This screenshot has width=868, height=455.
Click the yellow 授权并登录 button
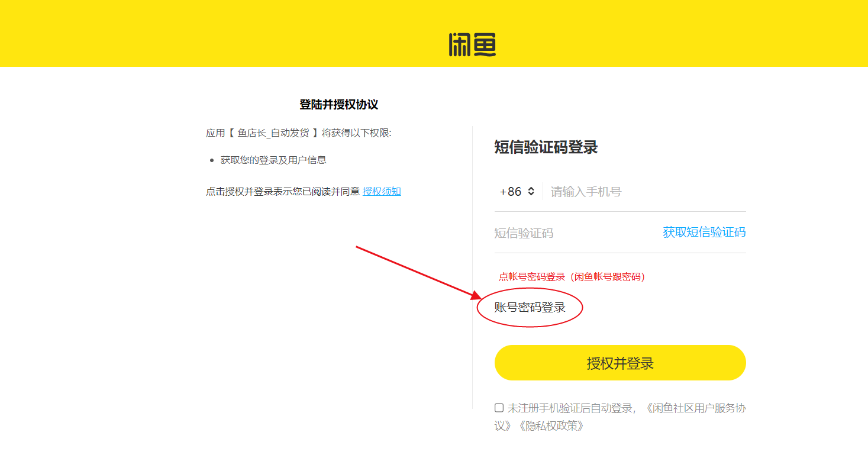point(620,363)
